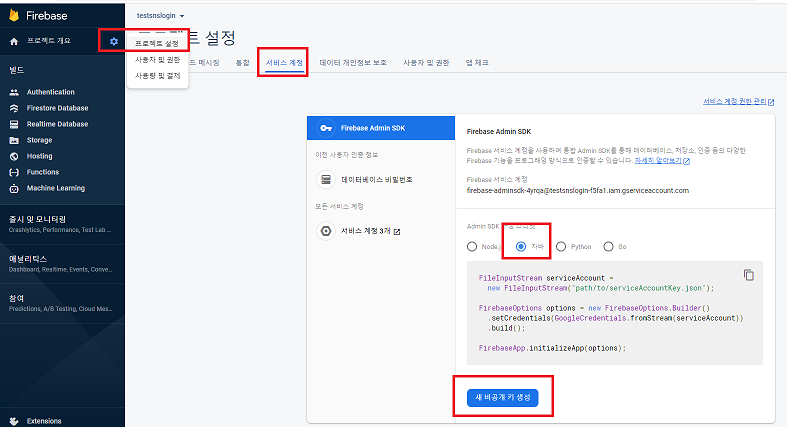This screenshot has width=787, height=427.
Task: Choose 사용자 및 권한 from popup menu
Action: coord(158,60)
